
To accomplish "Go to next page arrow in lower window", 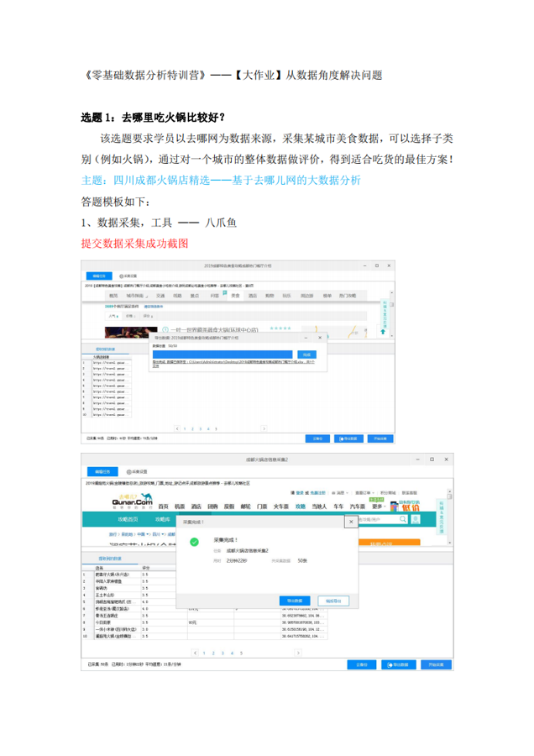I will (x=298, y=653).
